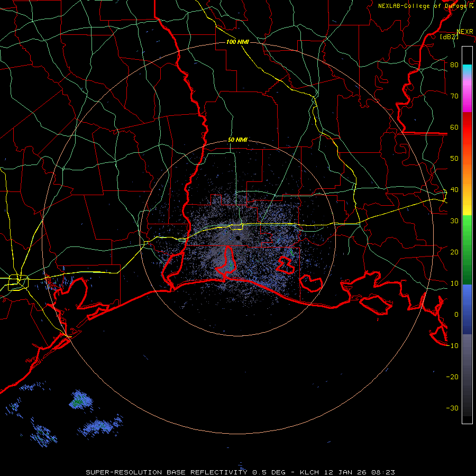
Task: Click the -10 dBZ scale value
Action: pos(452,346)
